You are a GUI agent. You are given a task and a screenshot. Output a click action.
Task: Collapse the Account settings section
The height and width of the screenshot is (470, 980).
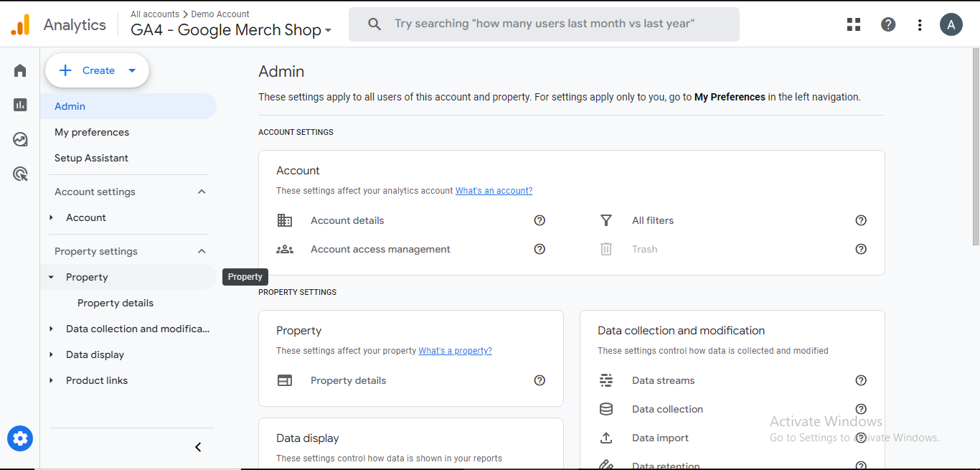click(202, 192)
